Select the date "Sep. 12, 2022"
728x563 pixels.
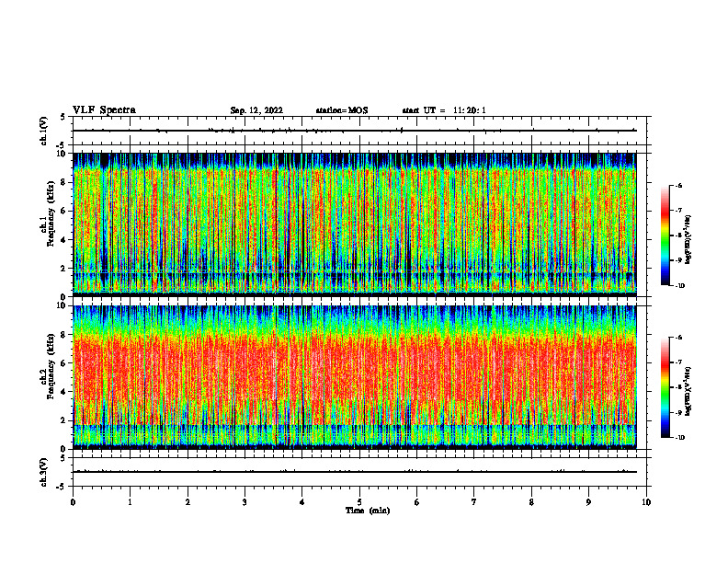coord(256,110)
